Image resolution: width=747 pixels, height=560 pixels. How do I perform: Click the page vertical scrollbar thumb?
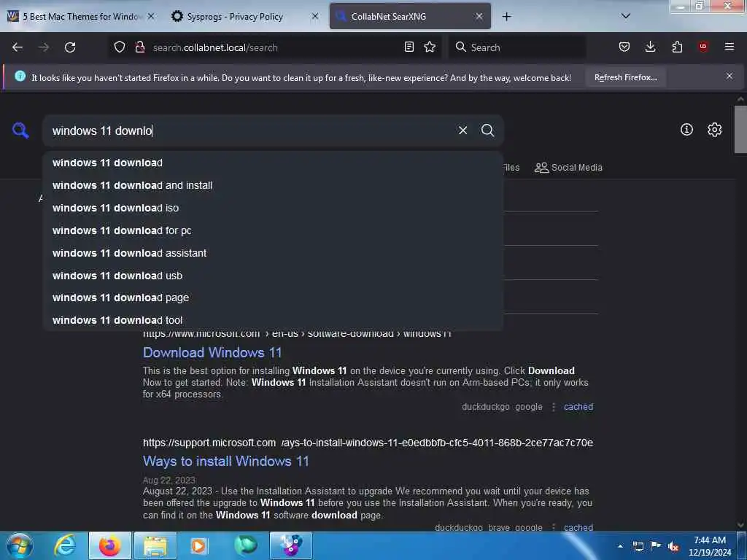pos(740,129)
